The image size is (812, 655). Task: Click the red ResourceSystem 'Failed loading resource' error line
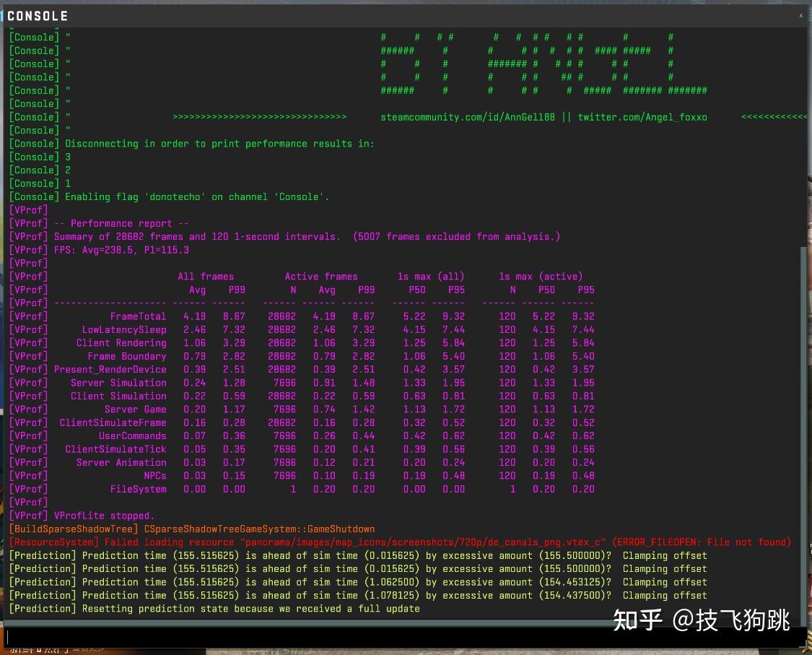(401, 542)
